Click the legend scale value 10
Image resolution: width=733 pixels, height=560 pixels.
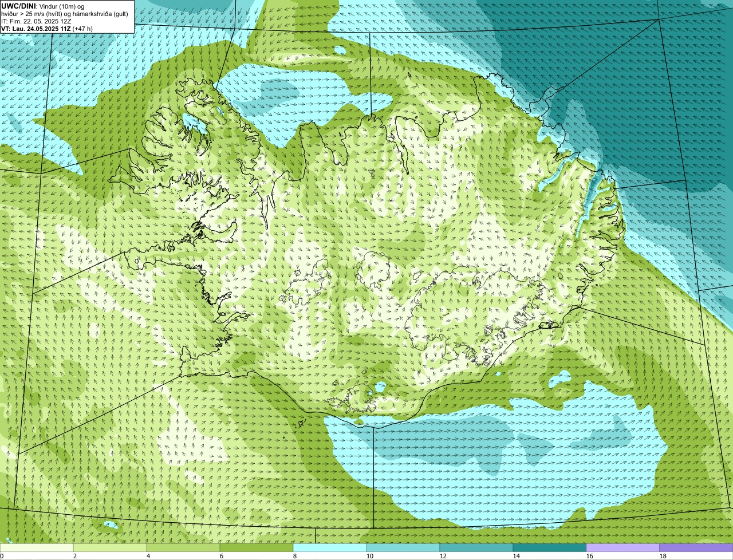370,556
